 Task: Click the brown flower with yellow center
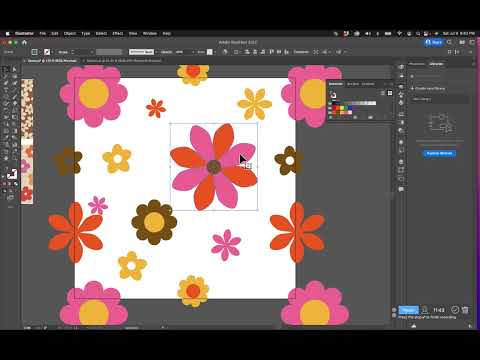(x=154, y=222)
